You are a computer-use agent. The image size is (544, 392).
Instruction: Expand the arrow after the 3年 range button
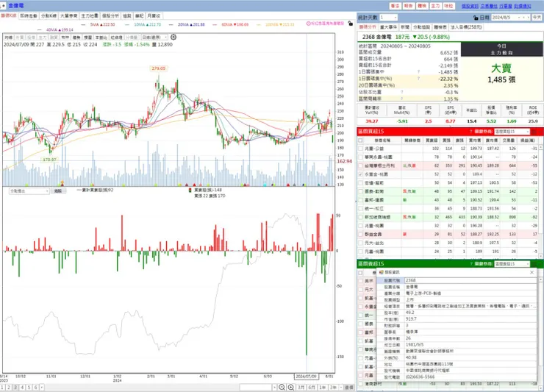tap(341, 387)
